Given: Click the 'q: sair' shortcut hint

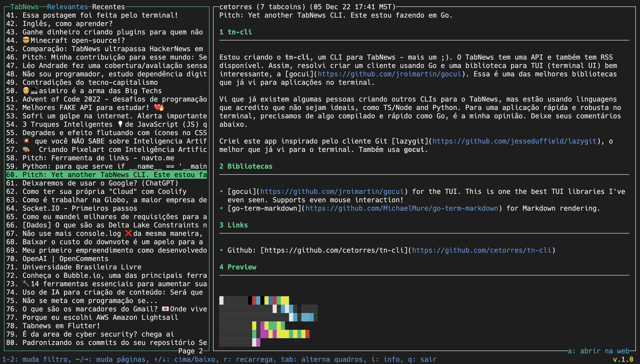Looking at the screenshot, I should tap(422, 359).
